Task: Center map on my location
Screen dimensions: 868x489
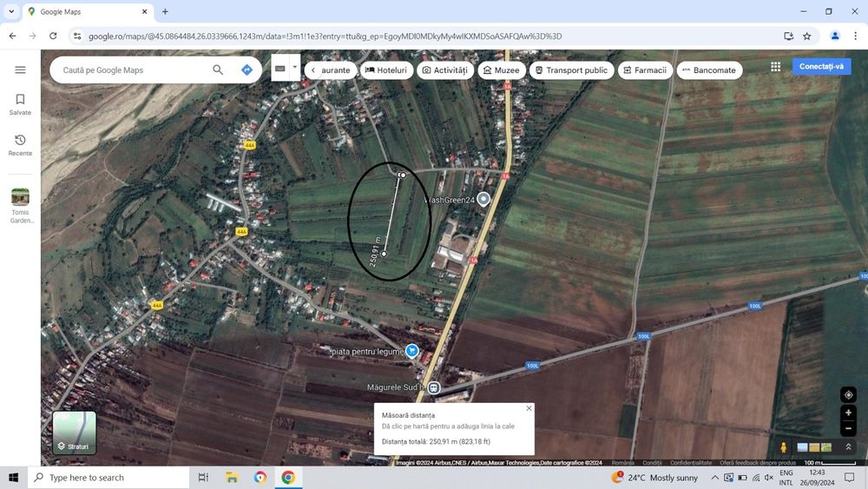Action: pos(848,395)
